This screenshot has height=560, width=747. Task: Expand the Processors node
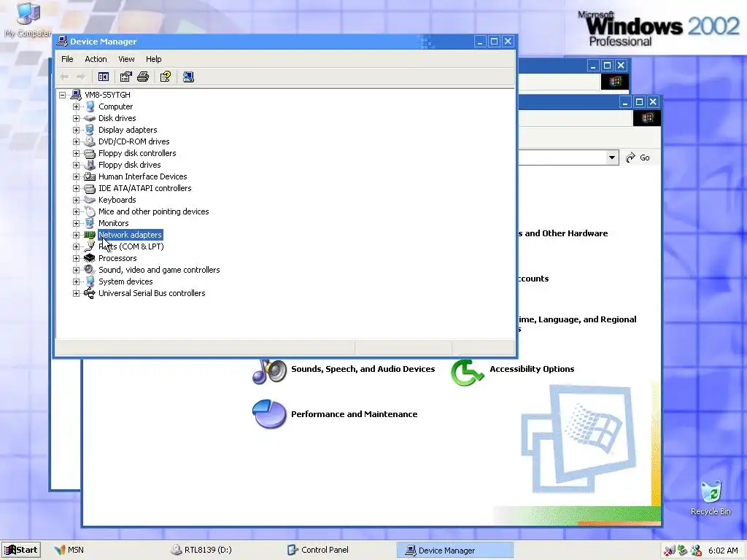(76, 258)
